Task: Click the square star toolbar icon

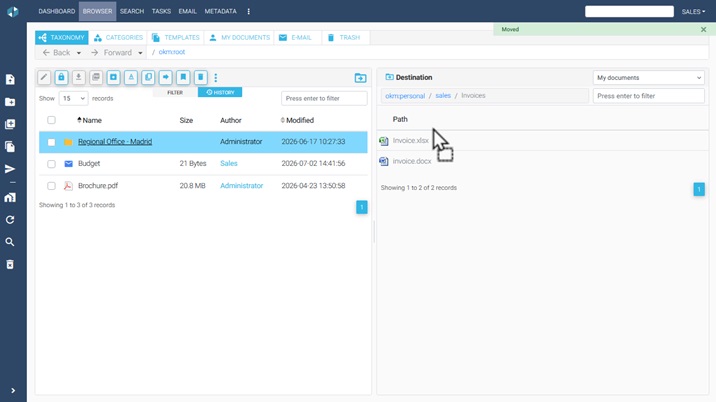Action: [113, 77]
